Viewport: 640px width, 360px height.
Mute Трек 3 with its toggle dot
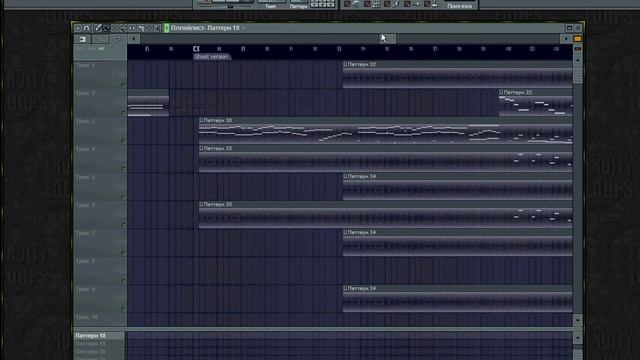click(123, 141)
